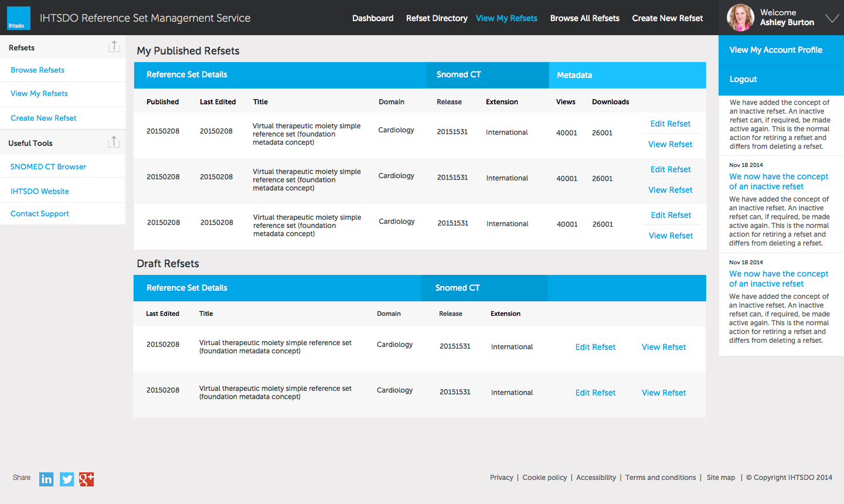Open Create New Refset in top navigation
The image size is (844, 504).
click(x=668, y=18)
